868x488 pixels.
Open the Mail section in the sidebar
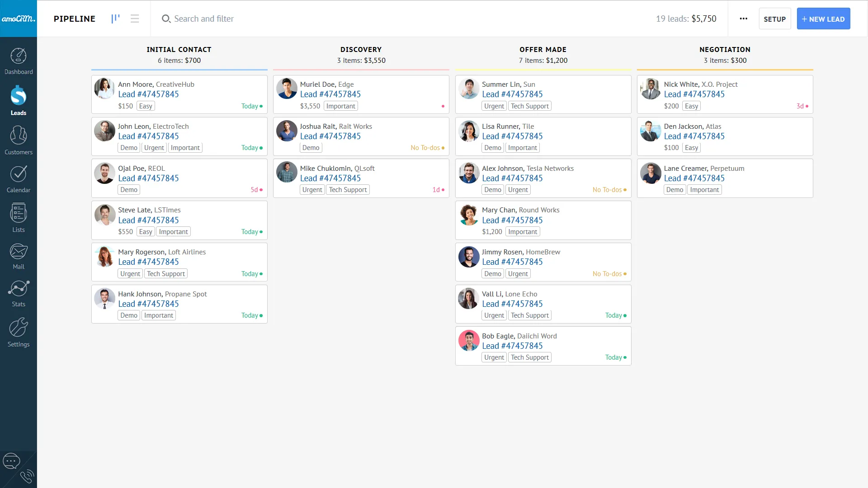pos(18,255)
